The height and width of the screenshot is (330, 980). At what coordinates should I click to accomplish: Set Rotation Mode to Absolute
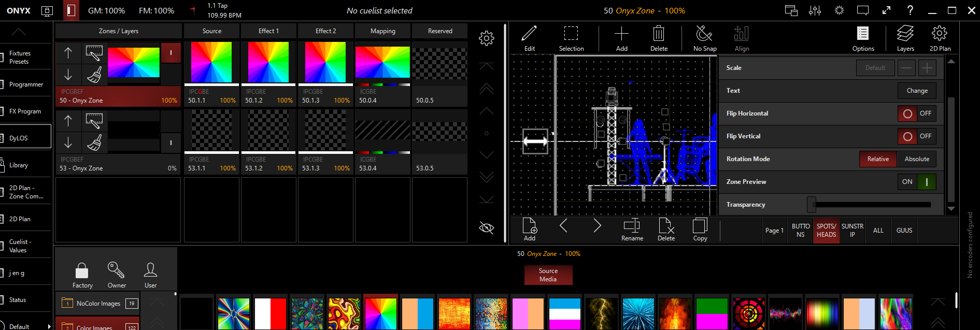click(x=917, y=159)
